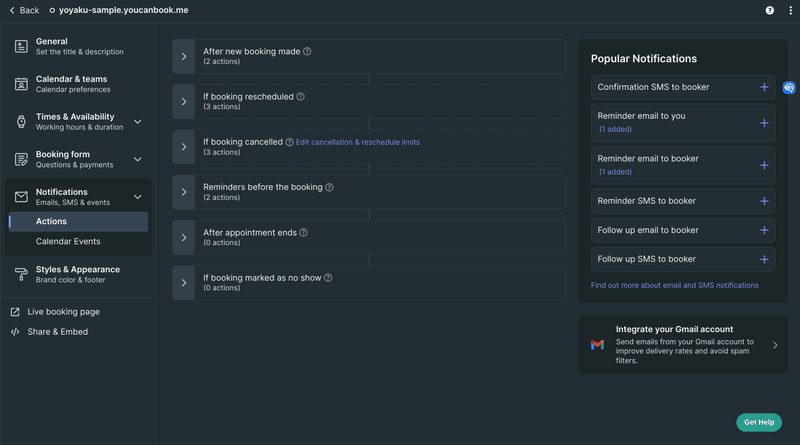800x445 pixels.
Task: Go to Styles & Appearance settings
Action: coord(77,274)
